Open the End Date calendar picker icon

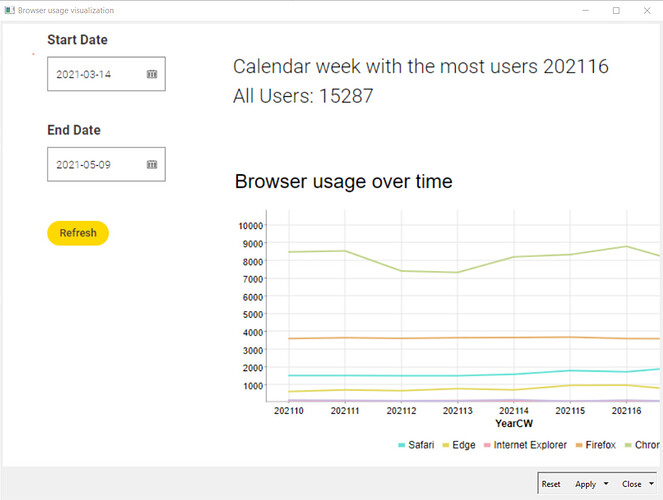(152, 165)
